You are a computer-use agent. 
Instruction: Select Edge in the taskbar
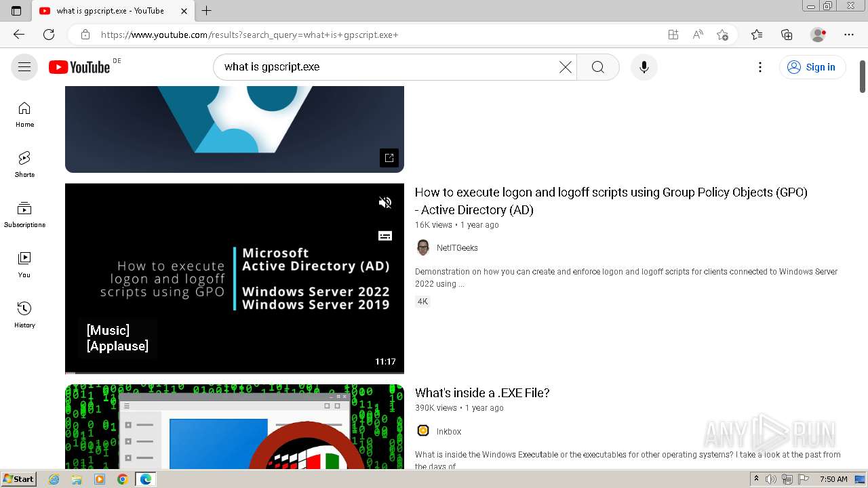[x=145, y=479]
